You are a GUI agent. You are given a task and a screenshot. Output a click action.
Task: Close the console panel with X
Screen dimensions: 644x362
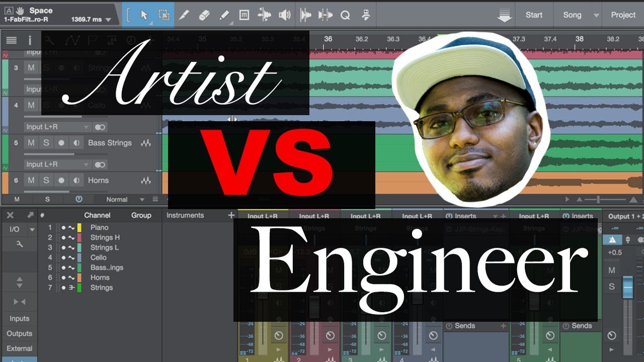(10, 215)
